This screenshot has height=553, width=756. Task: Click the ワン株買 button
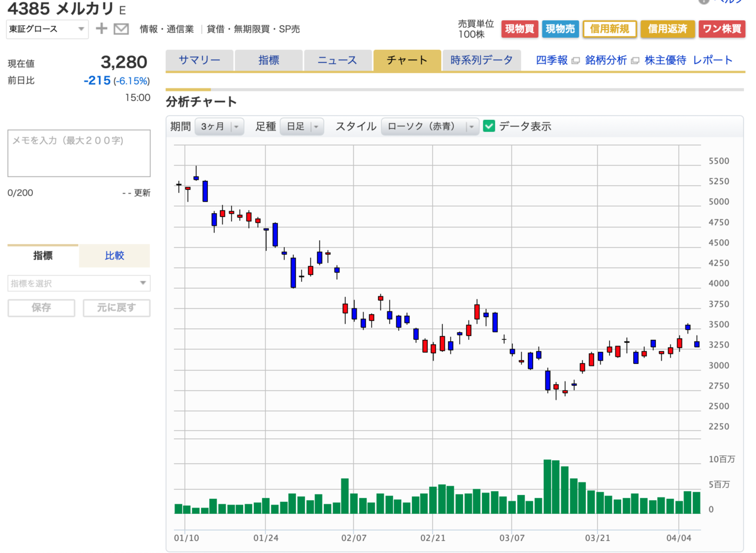click(721, 29)
